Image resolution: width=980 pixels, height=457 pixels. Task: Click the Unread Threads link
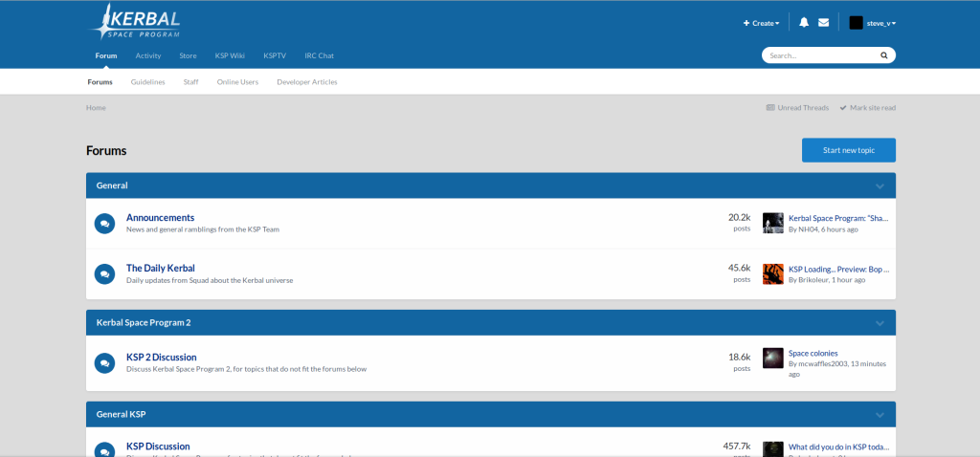[797, 107]
